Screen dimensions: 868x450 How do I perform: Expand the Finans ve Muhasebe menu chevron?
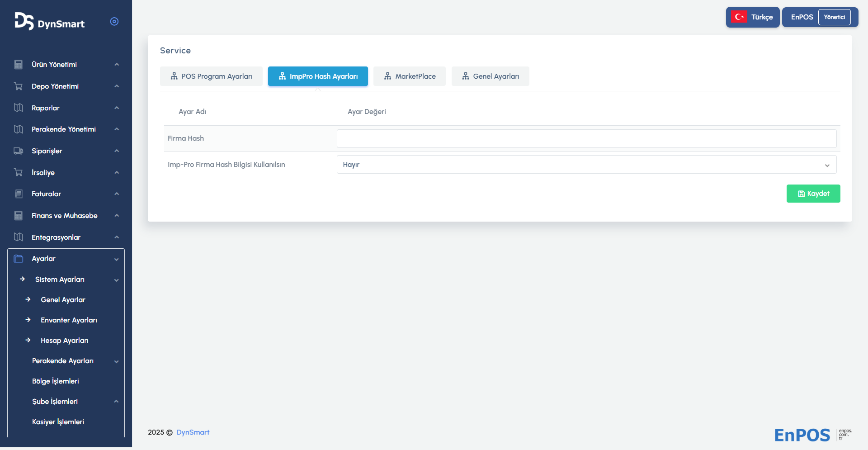click(x=117, y=216)
